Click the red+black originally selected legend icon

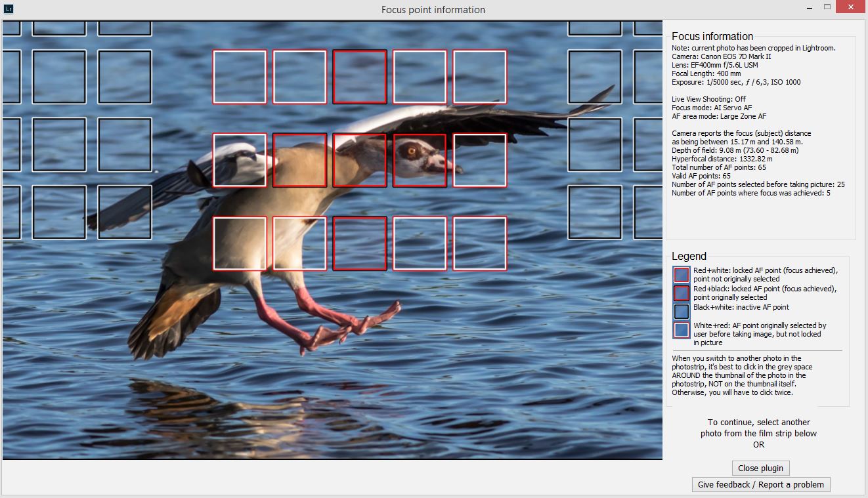[x=680, y=293]
